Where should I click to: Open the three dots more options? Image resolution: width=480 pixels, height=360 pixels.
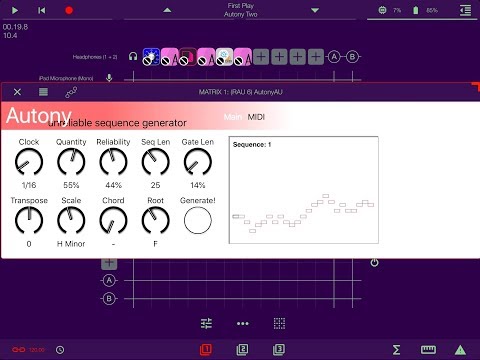pyautogui.click(x=242, y=323)
